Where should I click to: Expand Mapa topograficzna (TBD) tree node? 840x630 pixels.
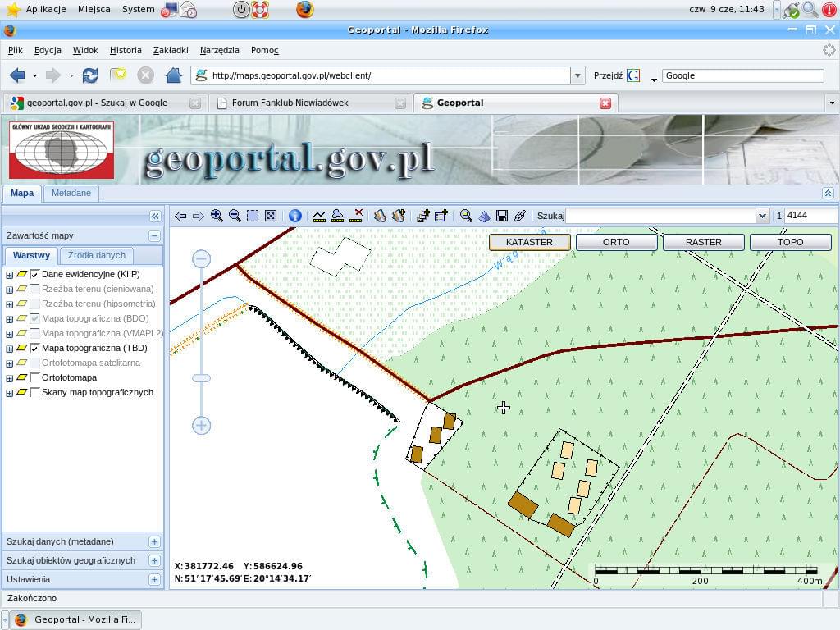(x=9, y=349)
